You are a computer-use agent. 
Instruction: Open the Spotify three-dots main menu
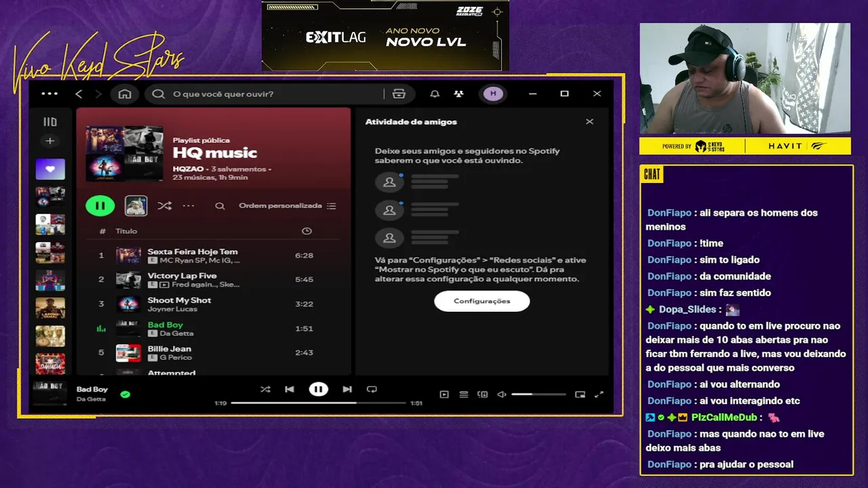(50, 94)
